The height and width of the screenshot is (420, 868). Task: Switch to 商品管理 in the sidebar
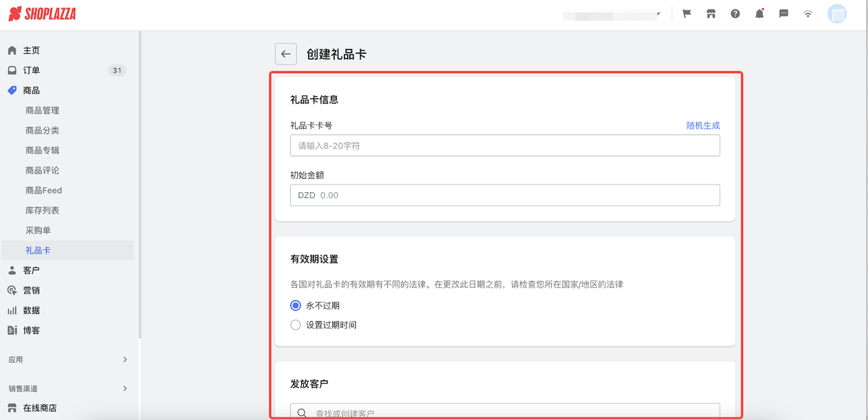[x=42, y=110]
